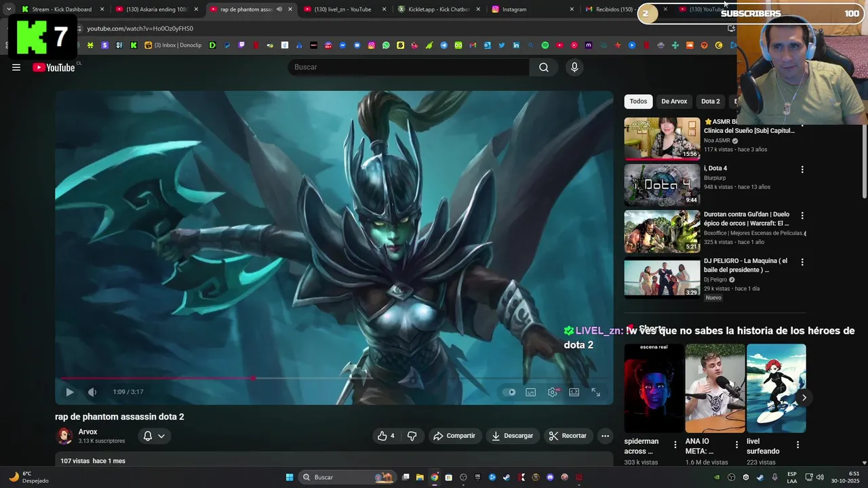Image resolution: width=868 pixels, height=488 pixels.
Task: Open the browser tab search dropdown
Action: [x=8, y=9]
